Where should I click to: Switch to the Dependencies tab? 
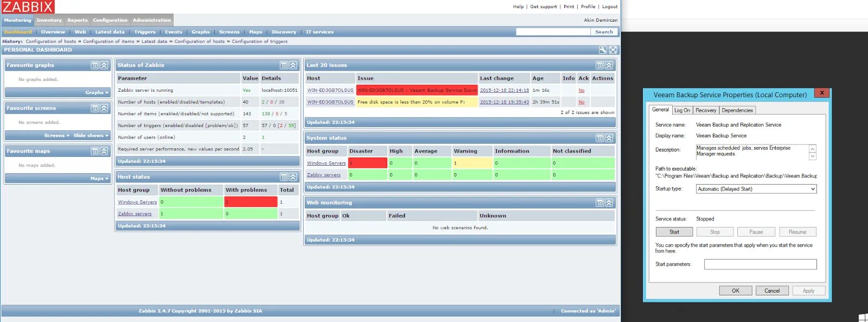pos(737,110)
